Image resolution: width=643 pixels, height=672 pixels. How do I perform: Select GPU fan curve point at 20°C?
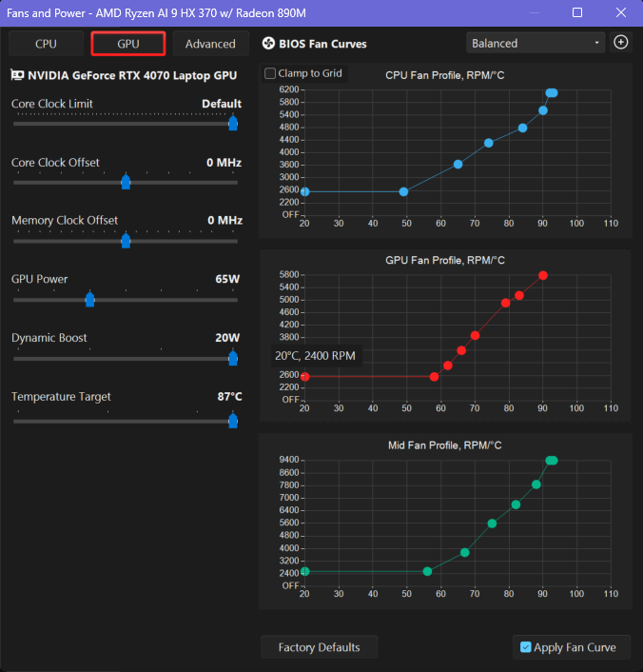(304, 377)
